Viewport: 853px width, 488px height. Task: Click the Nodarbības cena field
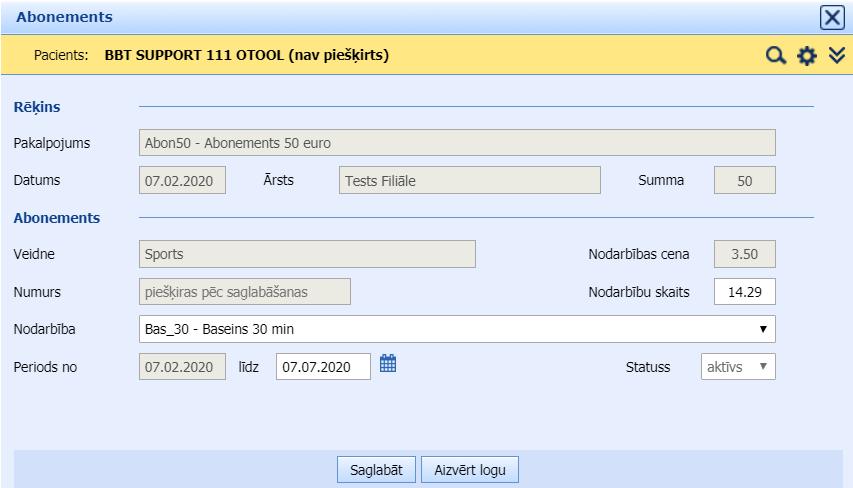(x=744, y=254)
